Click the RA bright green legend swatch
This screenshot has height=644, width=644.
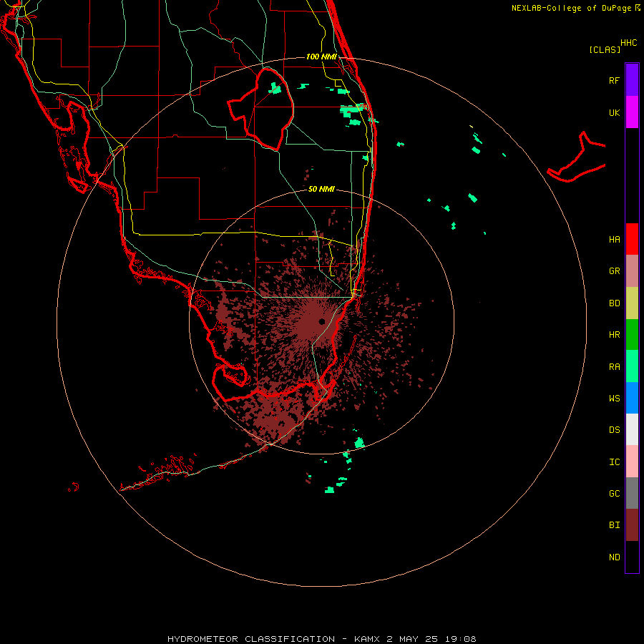point(632,366)
